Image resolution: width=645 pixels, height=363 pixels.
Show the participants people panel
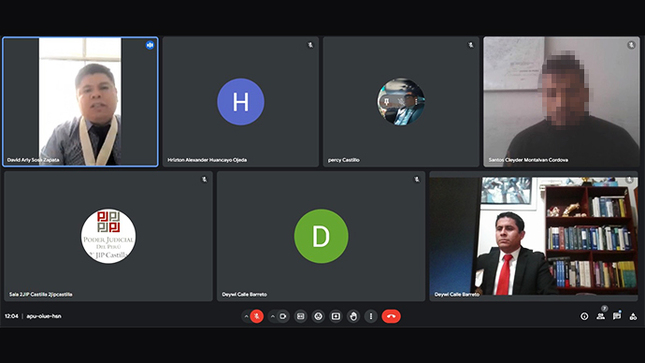point(601,316)
